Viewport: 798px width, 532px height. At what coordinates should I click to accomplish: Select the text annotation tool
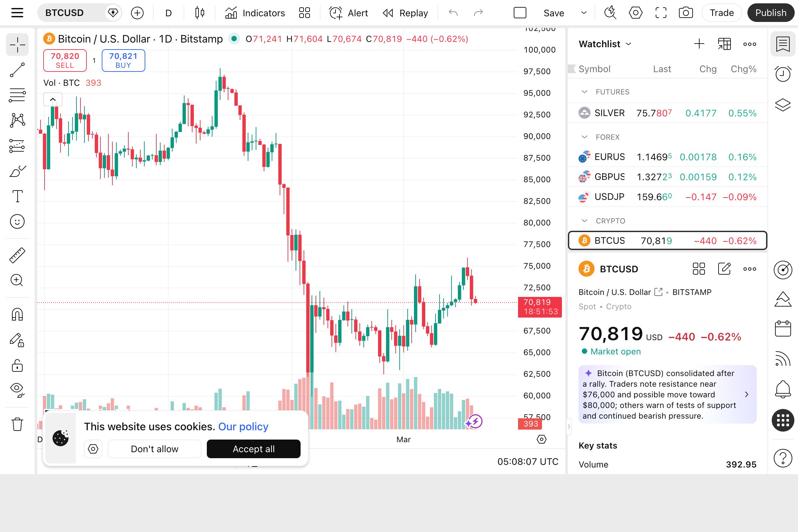[x=17, y=196]
